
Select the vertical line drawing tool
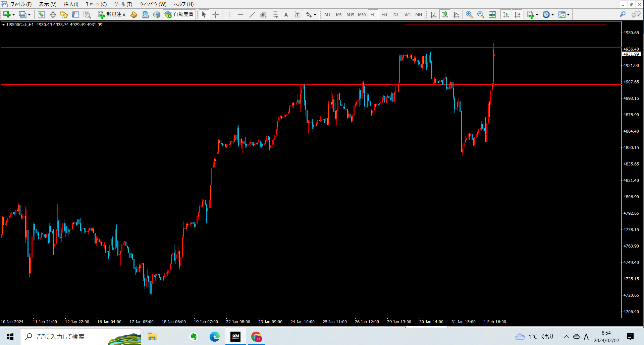pyautogui.click(x=229, y=14)
